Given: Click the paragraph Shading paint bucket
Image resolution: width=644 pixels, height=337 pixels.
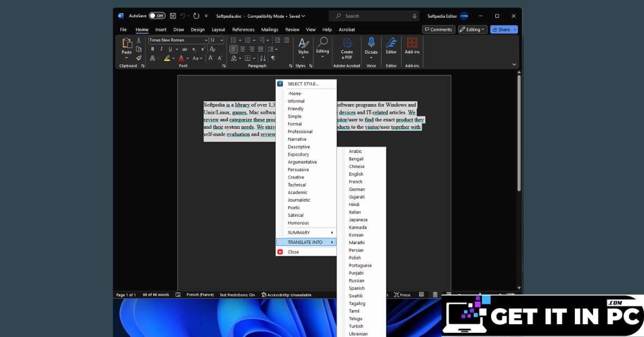Looking at the screenshot, I should click(233, 58).
